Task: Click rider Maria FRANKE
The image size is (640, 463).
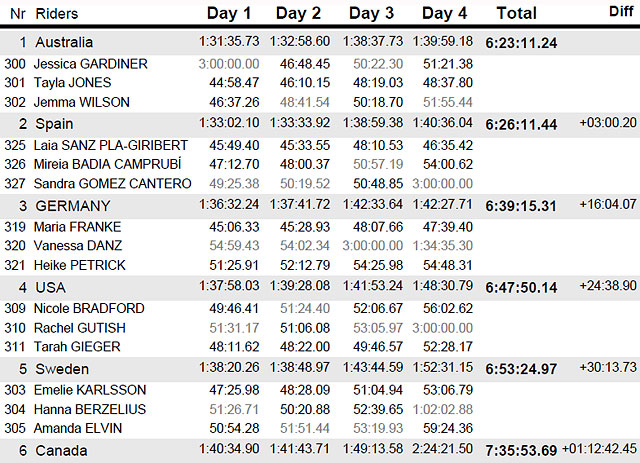Action: [x=78, y=227]
